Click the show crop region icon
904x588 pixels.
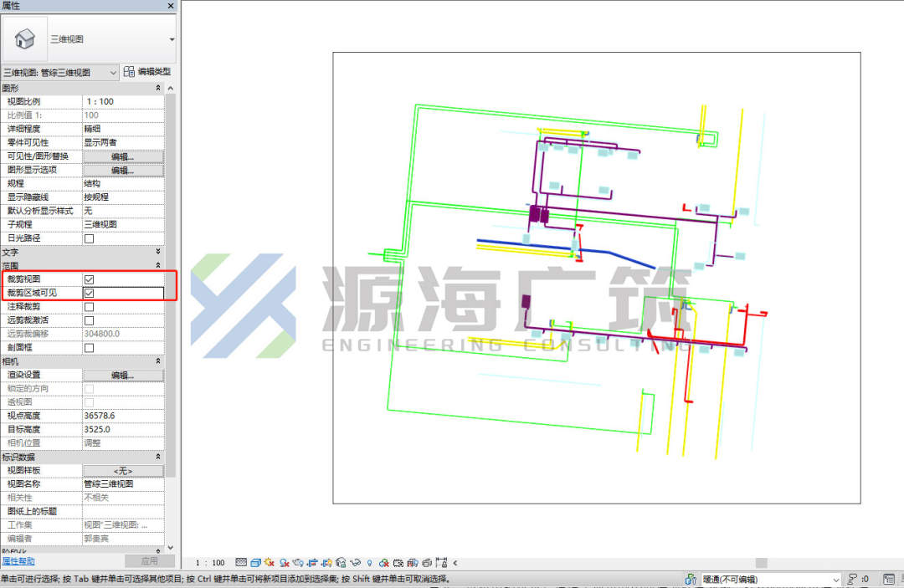327,563
